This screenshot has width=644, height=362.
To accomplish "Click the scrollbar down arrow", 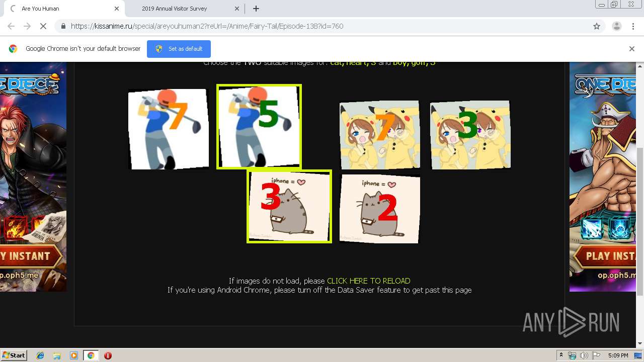I will pos(640,344).
